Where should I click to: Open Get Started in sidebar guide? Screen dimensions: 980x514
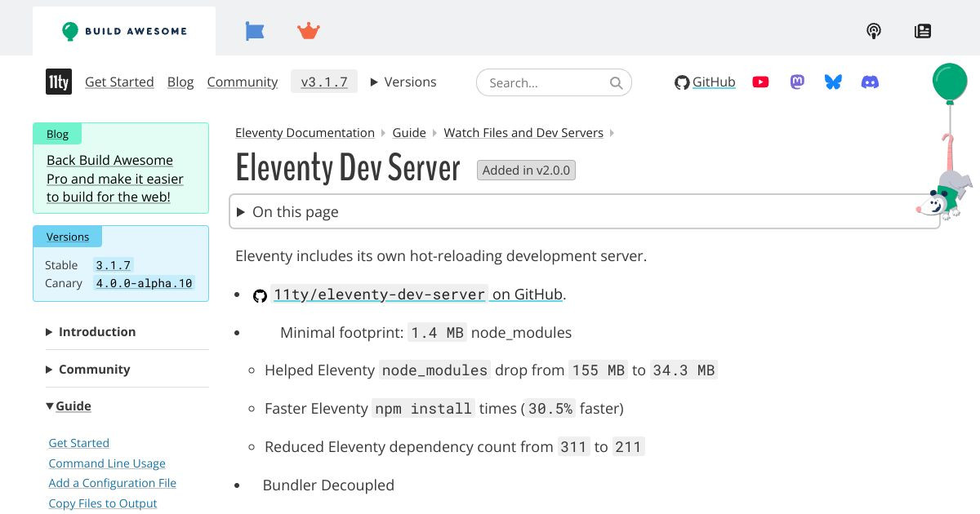(x=79, y=443)
